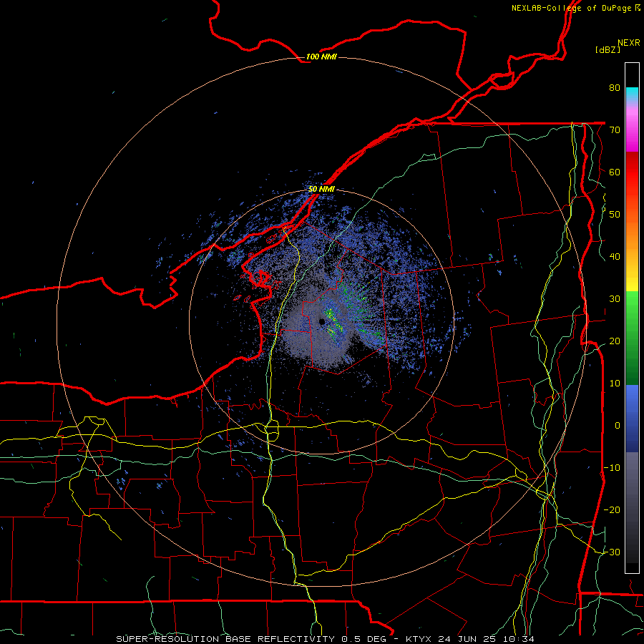This screenshot has height=644, width=644.
Task: Click the 80 dBZ label on the color scale
Action: pyautogui.click(x=615, y=88)
